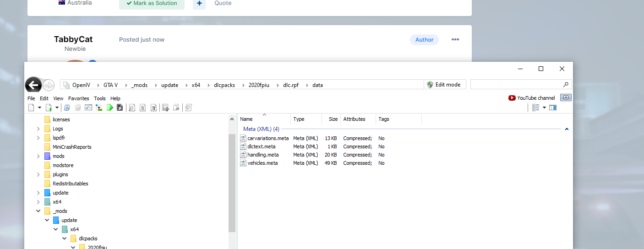Click the save/install package toolbar icon
This screenshot has height=249, width=644.
coord(120,108)
